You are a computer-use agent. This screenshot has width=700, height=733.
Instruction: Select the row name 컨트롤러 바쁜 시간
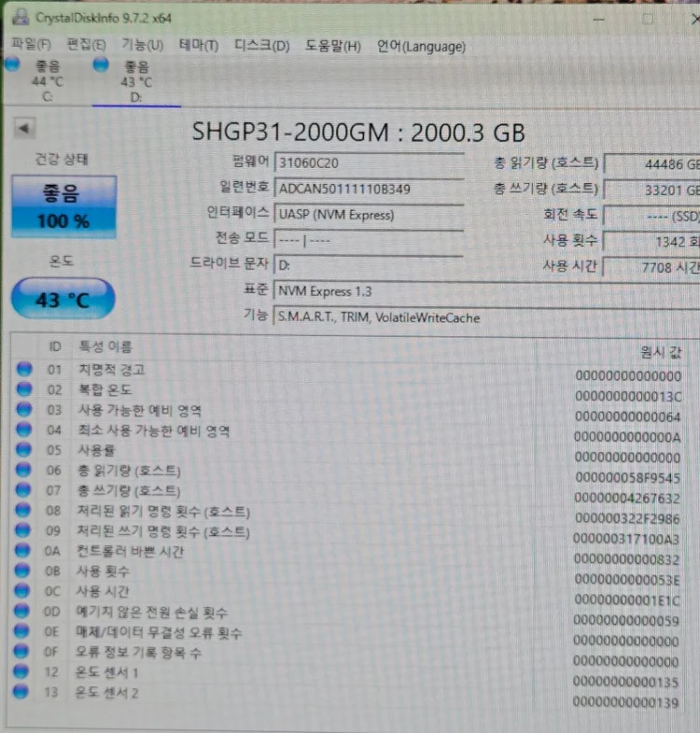click(131, 552)
